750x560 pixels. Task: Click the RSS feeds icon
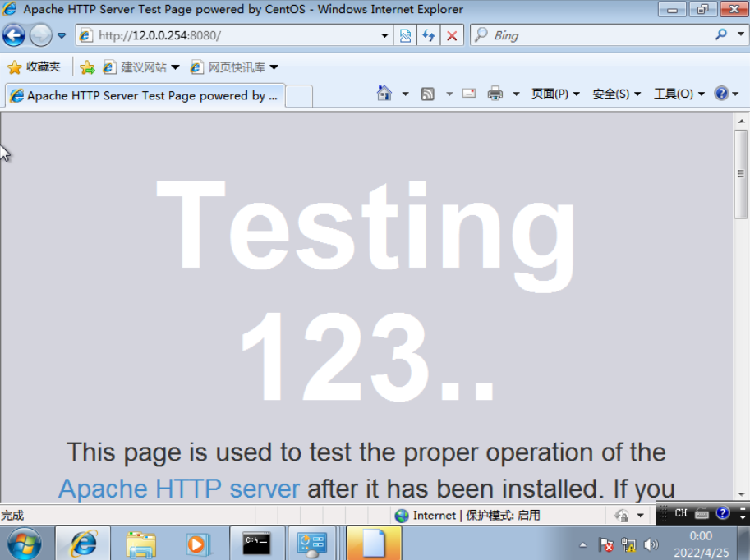pyautogui.click(x=428, y=94)
